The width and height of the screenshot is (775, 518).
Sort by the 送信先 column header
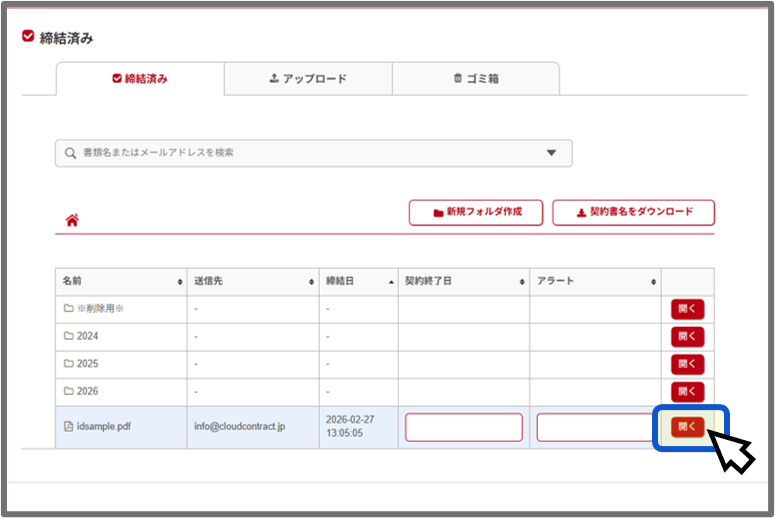click(252, 282)
